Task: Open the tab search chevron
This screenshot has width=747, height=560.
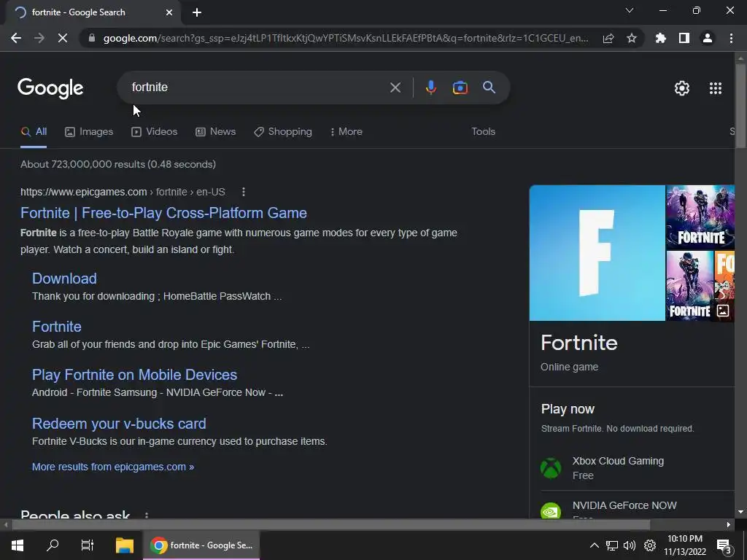Action: pyautogui.click(x=630, y=10)
